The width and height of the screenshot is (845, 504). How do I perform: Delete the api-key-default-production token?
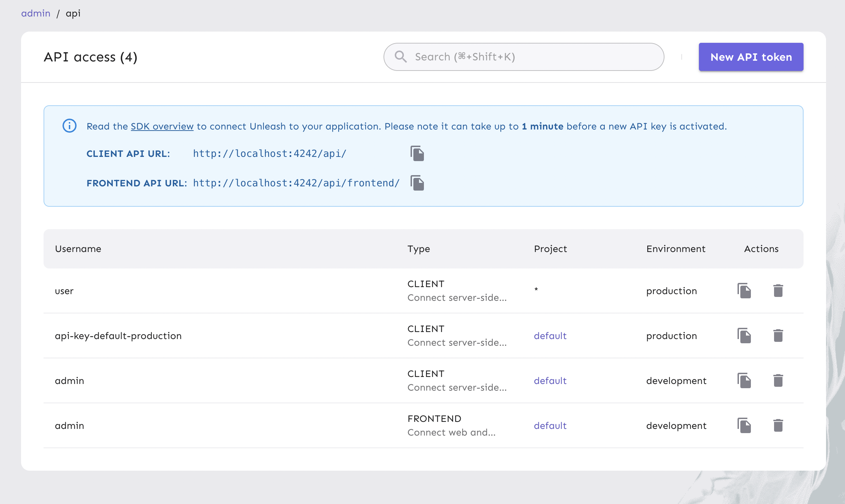[x=778, y=336]
